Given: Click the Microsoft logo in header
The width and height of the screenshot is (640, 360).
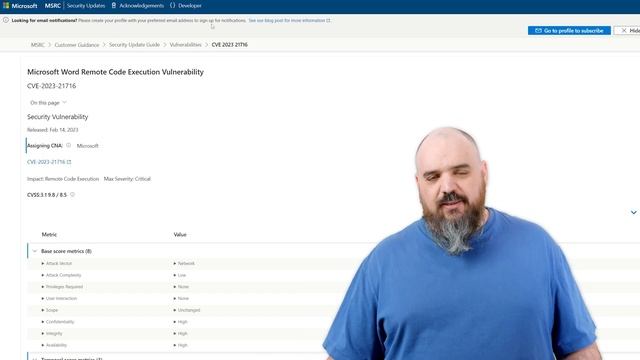Looking at the screenshot, I should (x=20, y=6).
